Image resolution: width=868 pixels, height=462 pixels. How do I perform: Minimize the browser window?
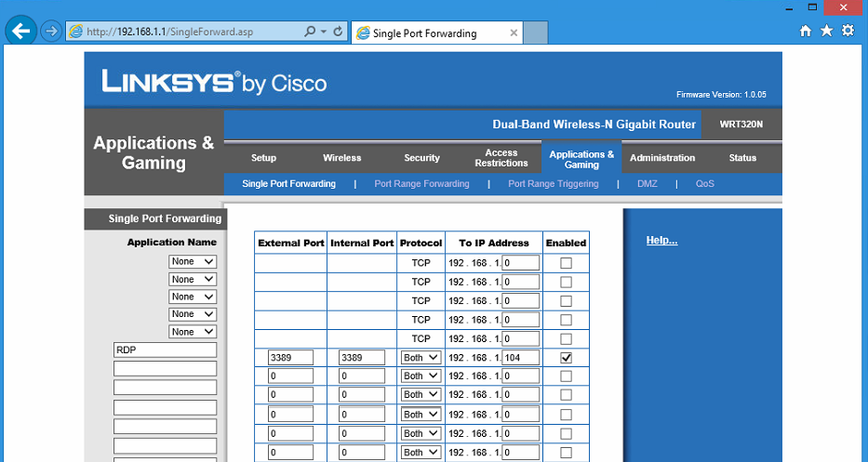(x=790, y=7)
